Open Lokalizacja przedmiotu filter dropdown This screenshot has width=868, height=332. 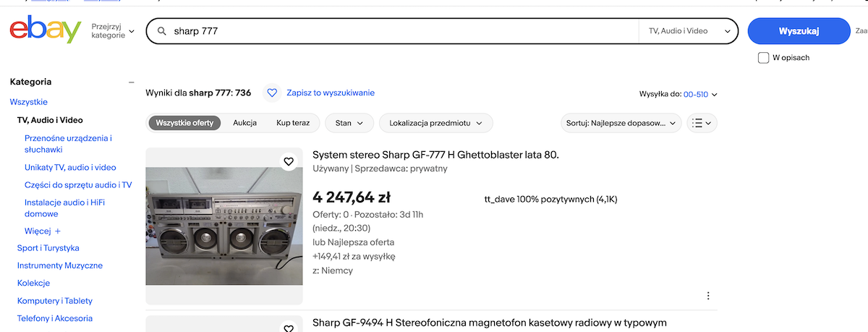436,123
